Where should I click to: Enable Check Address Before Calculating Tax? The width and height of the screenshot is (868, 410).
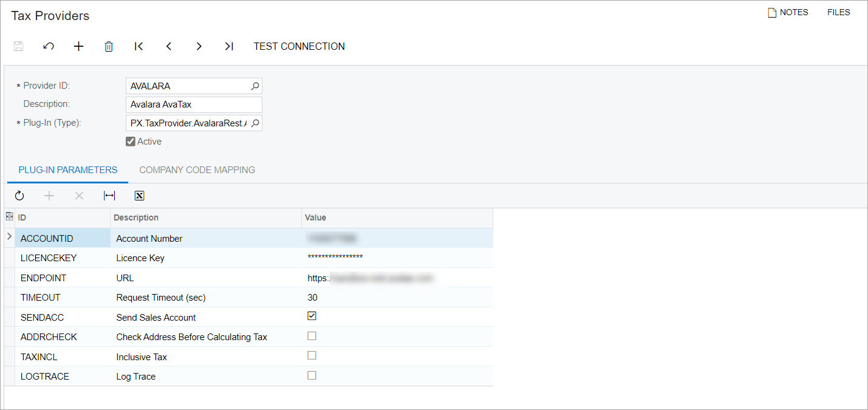312,336
